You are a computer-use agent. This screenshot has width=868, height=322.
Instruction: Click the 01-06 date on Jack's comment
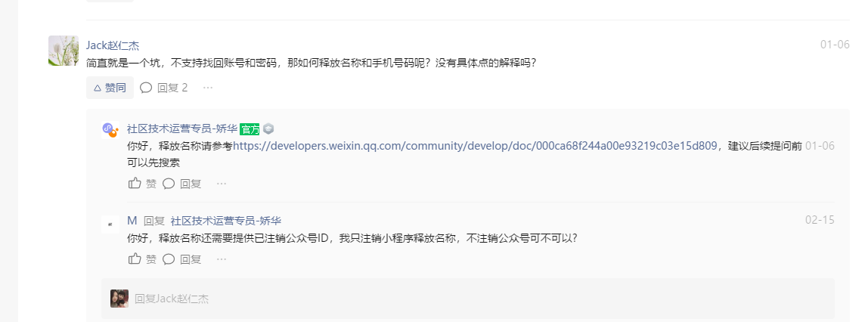click(x=835, y=45)
